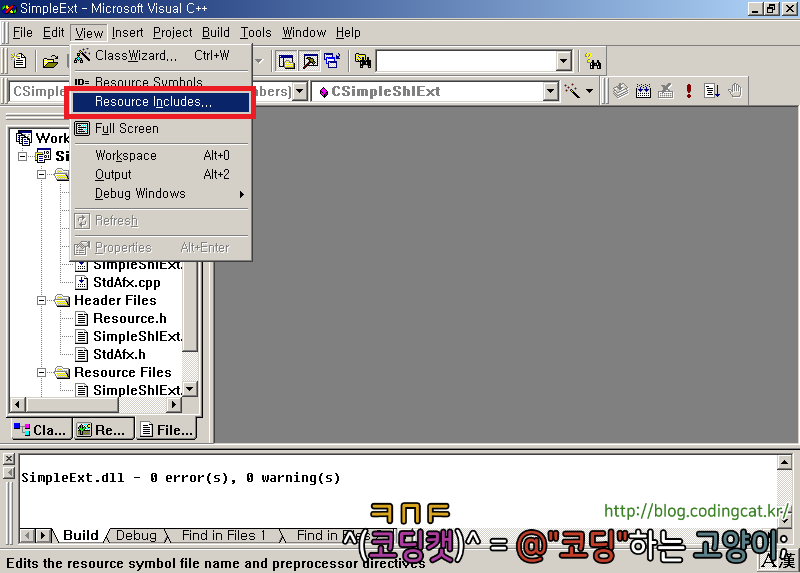800x573 pixels.
Task: Open the Window menu
Action: (304, 33)
